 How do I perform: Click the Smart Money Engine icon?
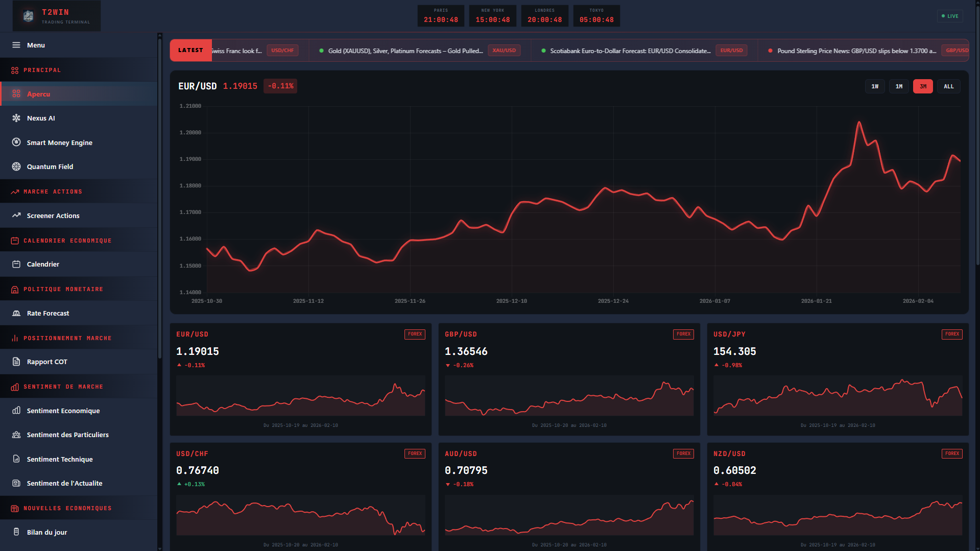(x=16, y=142)
